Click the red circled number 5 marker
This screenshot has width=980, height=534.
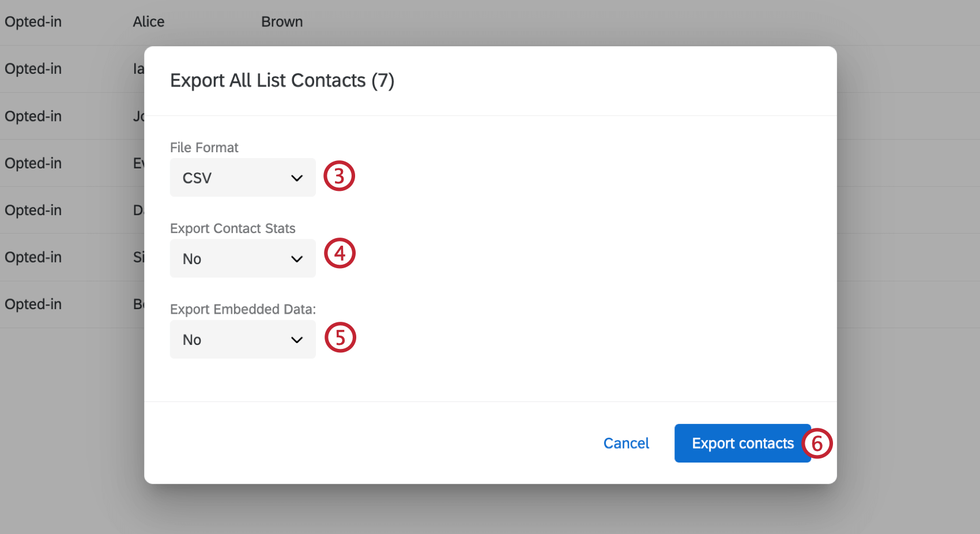point(340,337)
